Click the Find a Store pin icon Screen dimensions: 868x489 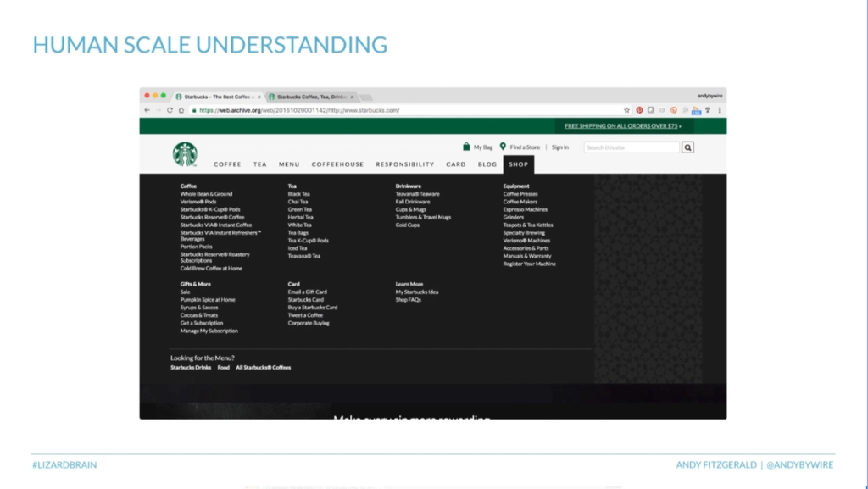pyautogui.click(x=503, y=147)
